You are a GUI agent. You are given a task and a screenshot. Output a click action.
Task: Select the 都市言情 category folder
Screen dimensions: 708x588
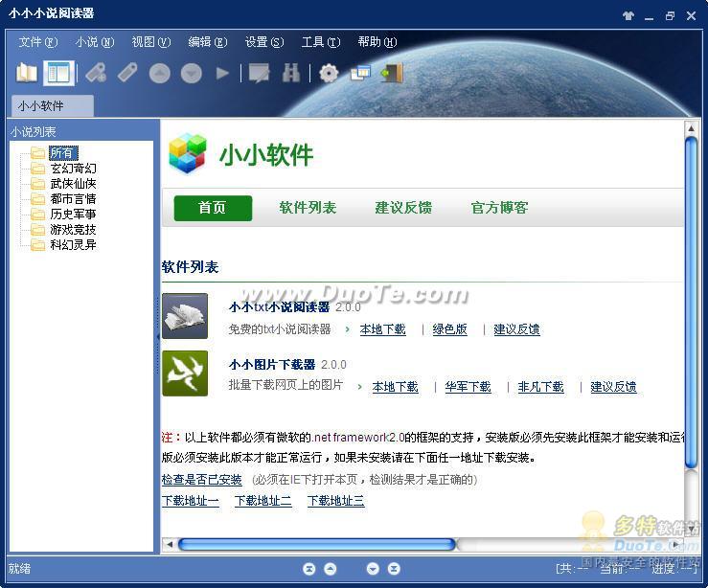click(73, 199)
